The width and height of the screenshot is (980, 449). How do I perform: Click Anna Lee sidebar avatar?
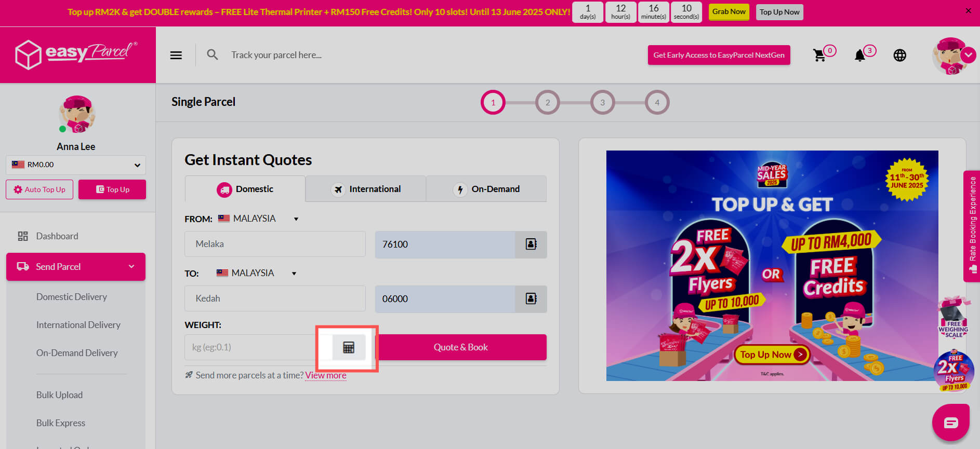click(x=76, y=114)
